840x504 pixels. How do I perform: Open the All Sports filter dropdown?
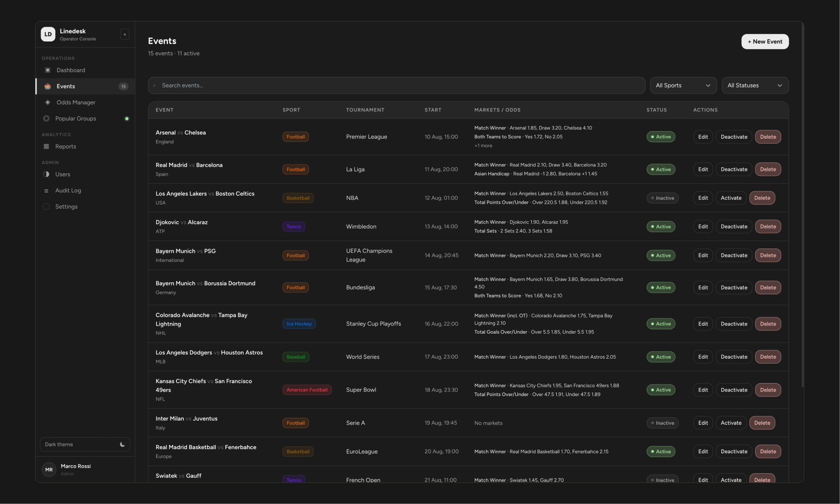683,86
